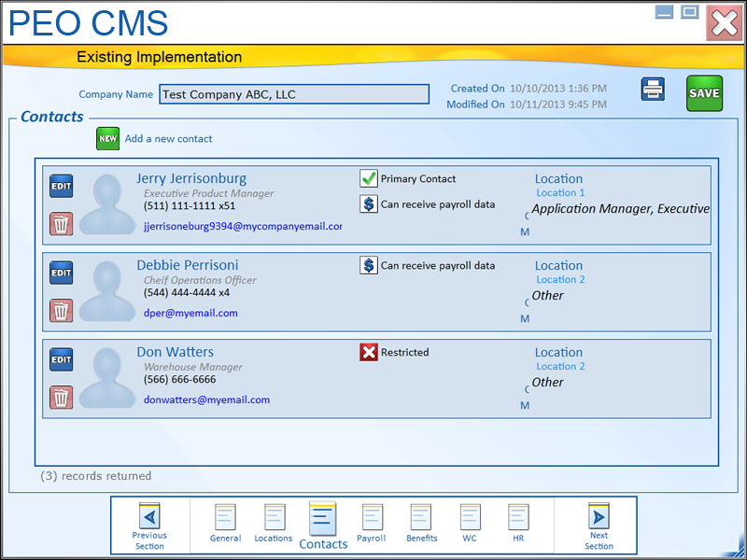Edit Don Watters' contact
The image size is (747, 560).
62,359
